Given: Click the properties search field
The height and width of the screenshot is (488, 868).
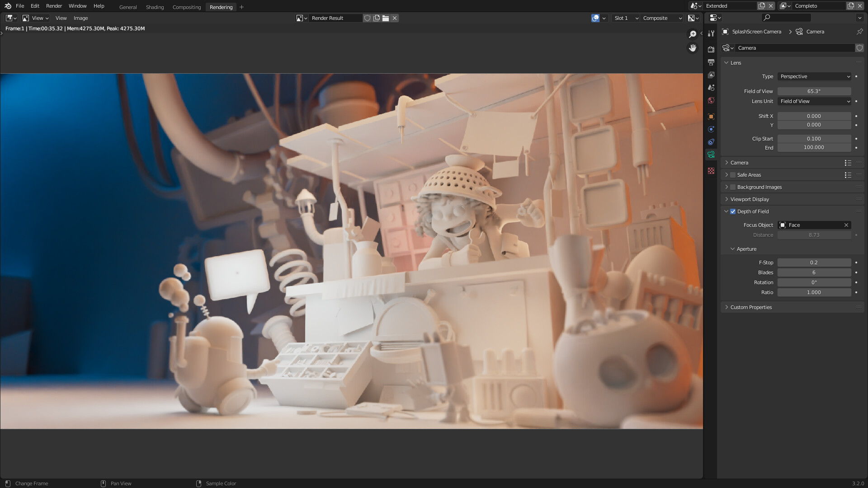Looking at the screenshot, I should tap(786, 18).
